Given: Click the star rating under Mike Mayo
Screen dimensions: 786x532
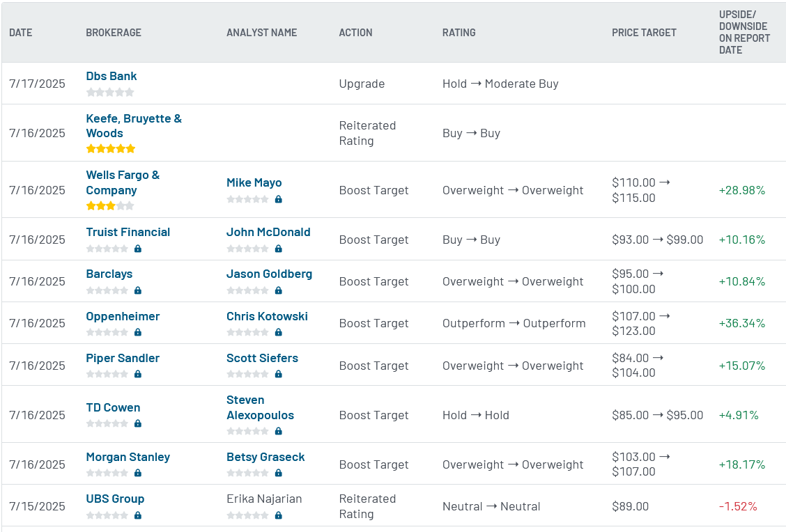Looking at the screenshot, I should click(x=247, y=199).
